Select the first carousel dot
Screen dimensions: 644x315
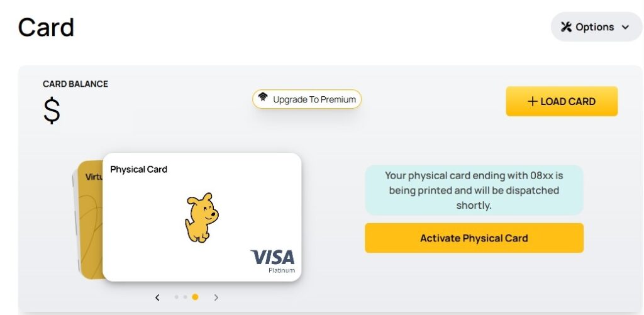(177, 297)
